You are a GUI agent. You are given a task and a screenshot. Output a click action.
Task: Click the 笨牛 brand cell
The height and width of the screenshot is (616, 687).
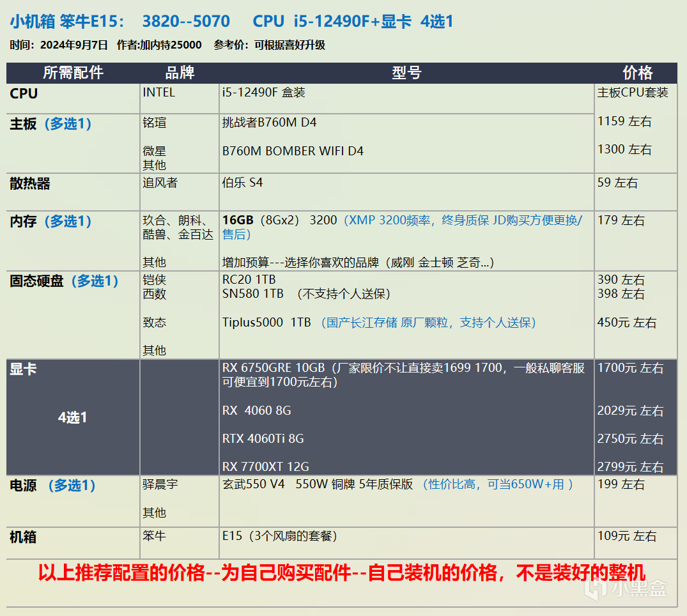tap(154, 536)
